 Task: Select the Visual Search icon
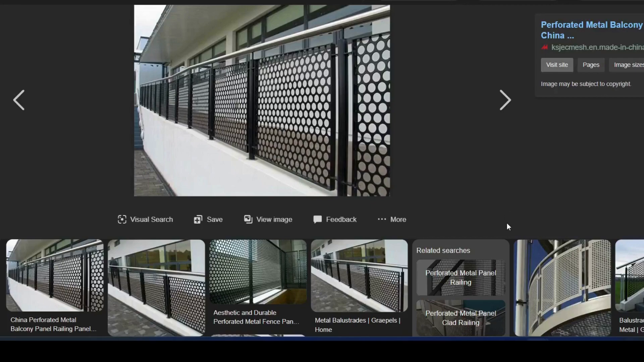(x=122, y=219)
